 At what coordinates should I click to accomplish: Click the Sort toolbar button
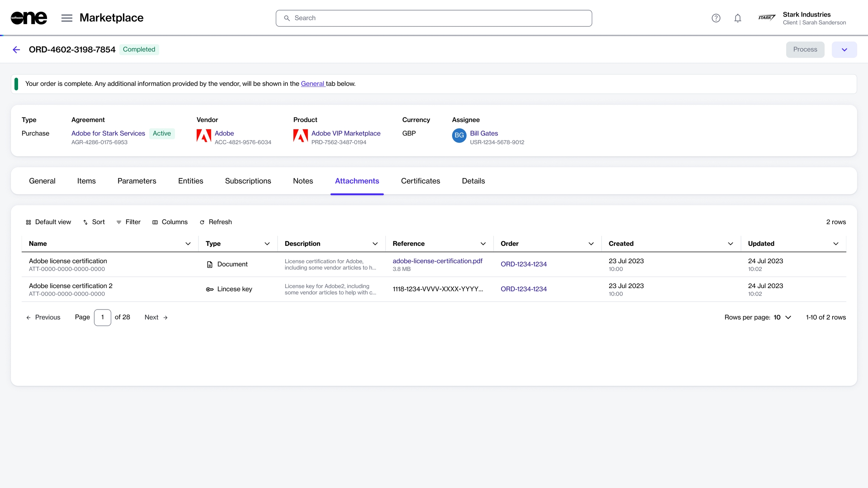pos(94,222)
